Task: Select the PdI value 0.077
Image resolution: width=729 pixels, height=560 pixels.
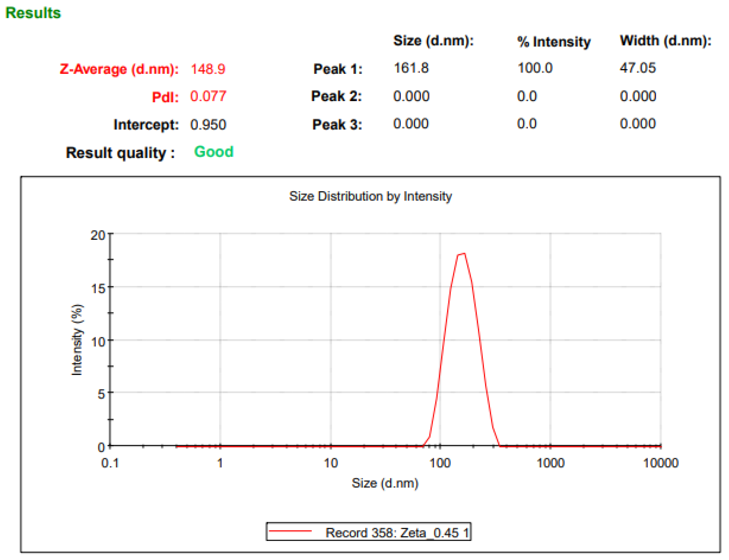Action: pyautogui.click(x=208, y=96)
